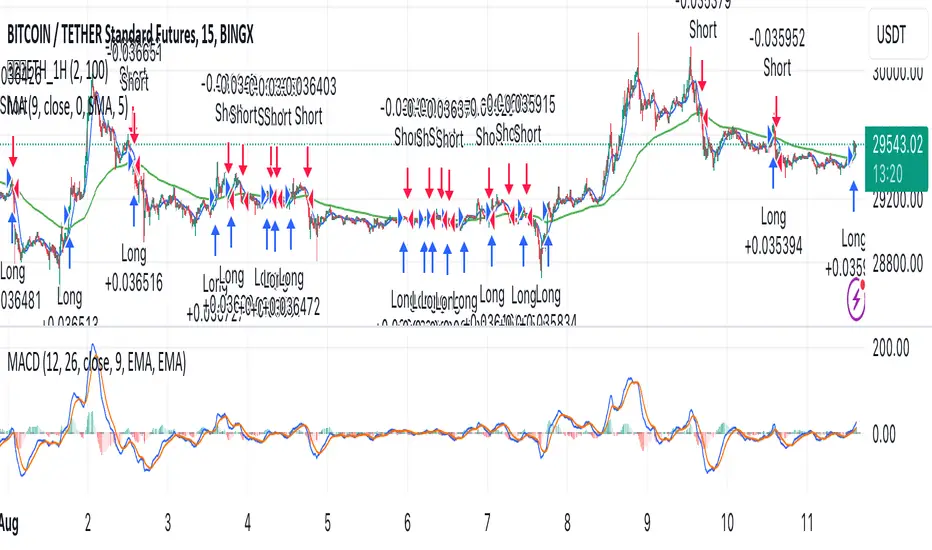The height and width of the screenshot is (550, 932).
Task: Click date 6 on the time axis
Action: point(407,523)
